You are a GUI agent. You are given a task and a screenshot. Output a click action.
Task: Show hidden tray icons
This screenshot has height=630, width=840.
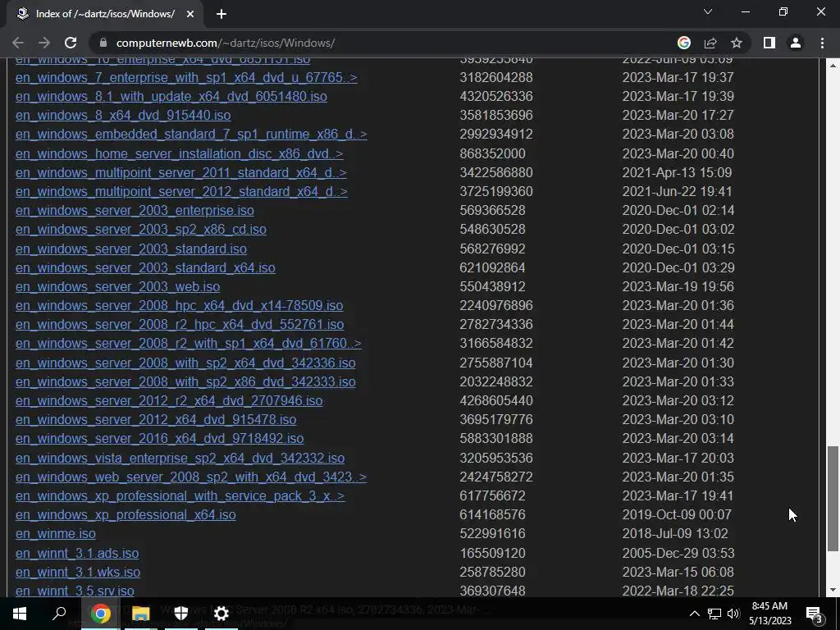tap(694, 614)
